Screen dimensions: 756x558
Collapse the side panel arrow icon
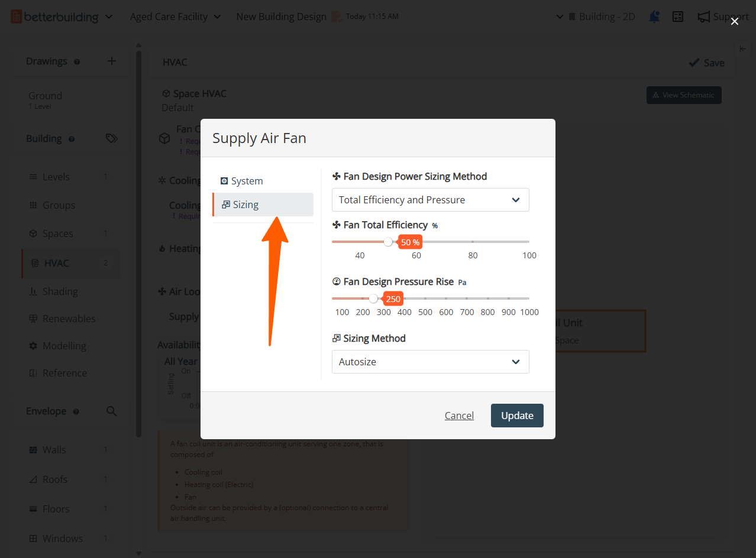pos(742,49)
